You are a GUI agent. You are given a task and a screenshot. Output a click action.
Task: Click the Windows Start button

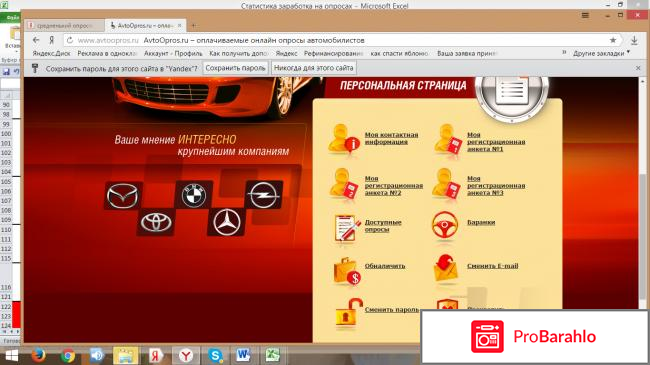12,356
